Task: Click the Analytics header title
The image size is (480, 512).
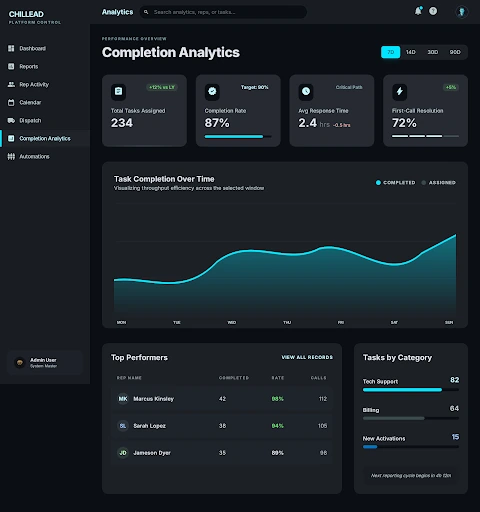Action: pyautogui.click(x=117, y=12)
